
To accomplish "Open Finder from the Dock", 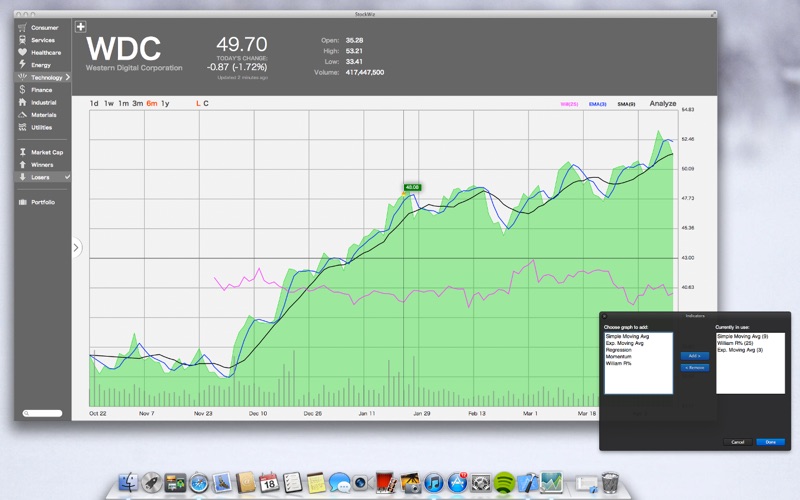I will click(x=128, y=482).
